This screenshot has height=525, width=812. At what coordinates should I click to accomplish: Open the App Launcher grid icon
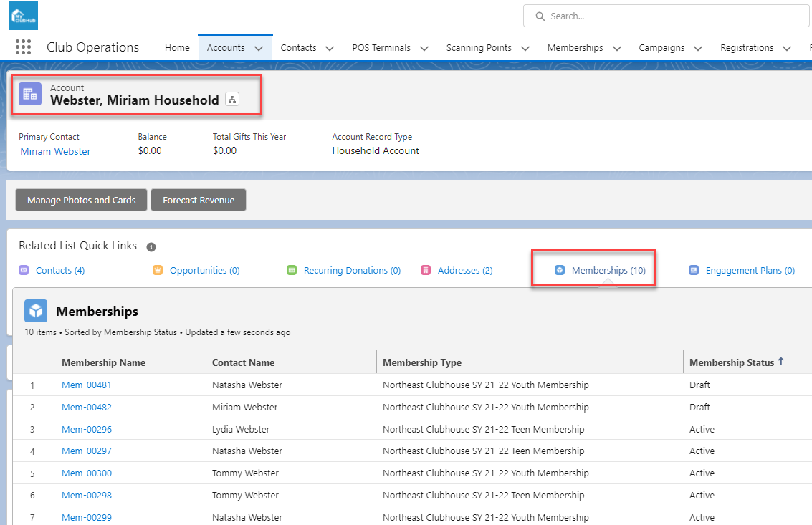coord(23,47)
